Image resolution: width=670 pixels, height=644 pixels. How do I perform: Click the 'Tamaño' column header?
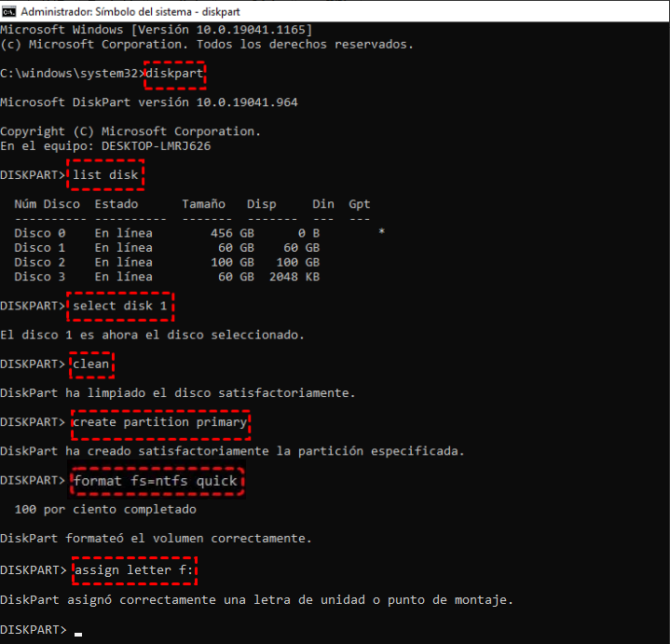pyautogui.click(x=203, y=204)
